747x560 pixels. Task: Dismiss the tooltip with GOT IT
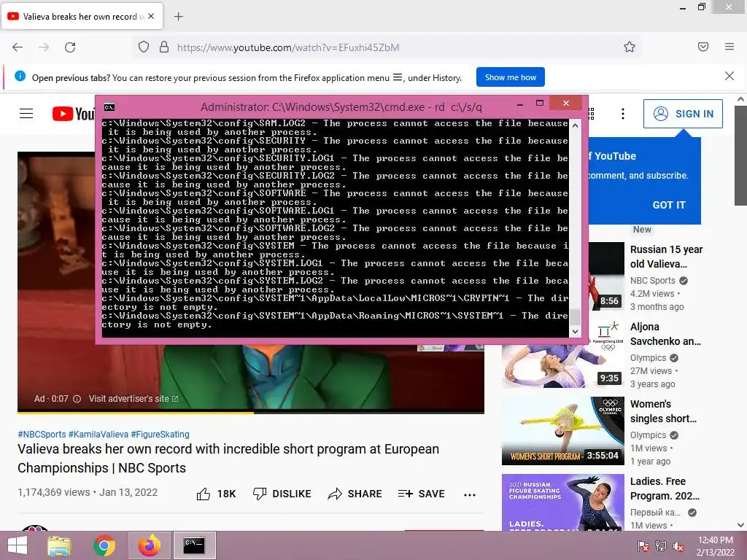point(669,205)
